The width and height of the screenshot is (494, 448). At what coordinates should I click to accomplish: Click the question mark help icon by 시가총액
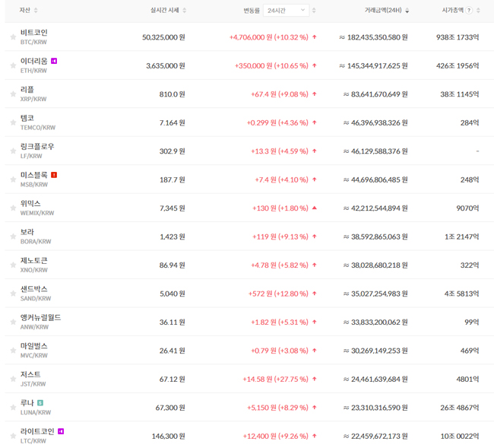click(x=469, y=11)
